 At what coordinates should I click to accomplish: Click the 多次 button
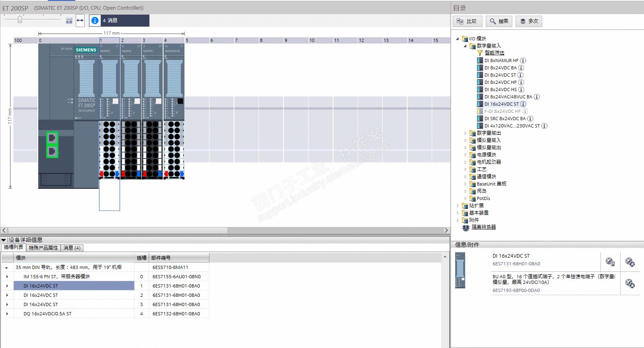click(x=529, y=21)
